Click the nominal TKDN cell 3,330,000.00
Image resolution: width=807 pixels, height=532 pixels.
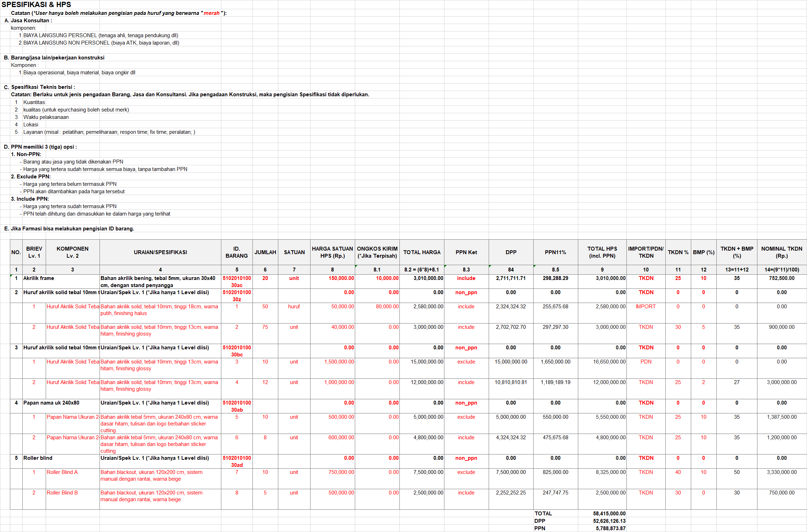pyautogui.click(x=782, y=472)
